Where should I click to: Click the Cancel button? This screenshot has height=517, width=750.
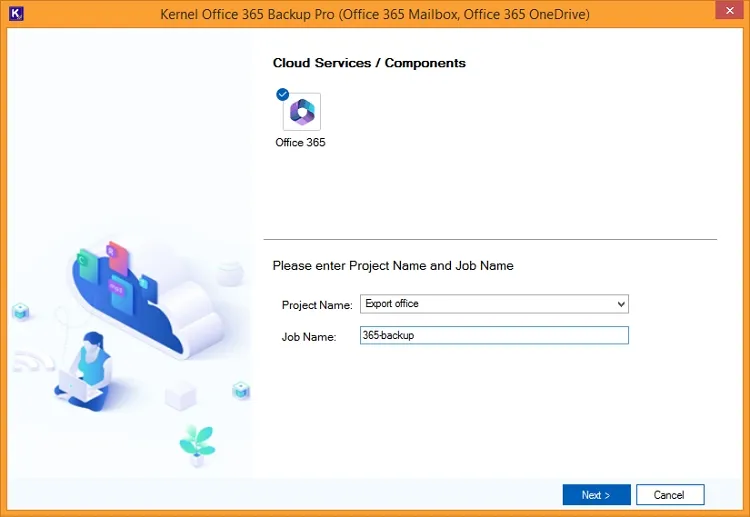(x=670, y=495)
